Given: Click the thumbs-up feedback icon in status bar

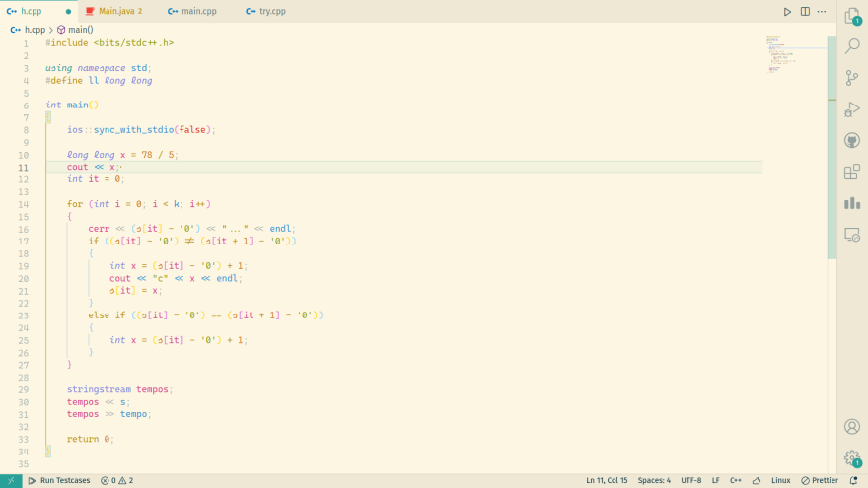Looking at the screenshot, I should pyautogui.click(x=757, y=481).
